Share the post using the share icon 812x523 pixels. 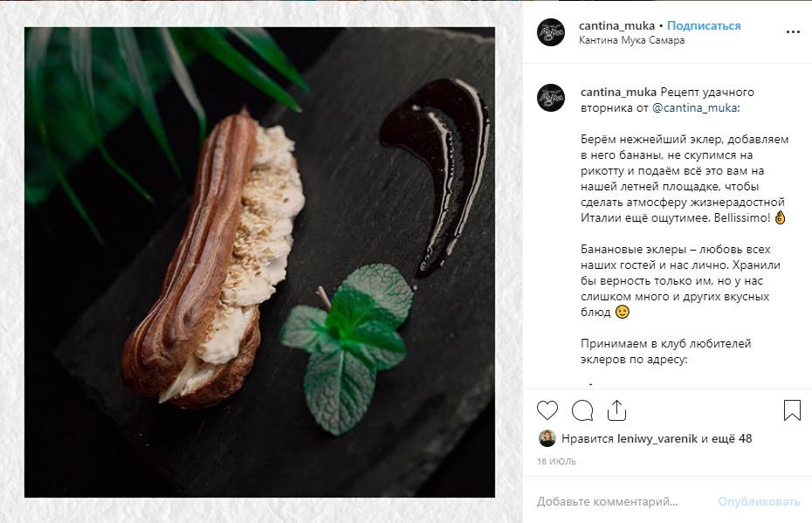(616, 410)
